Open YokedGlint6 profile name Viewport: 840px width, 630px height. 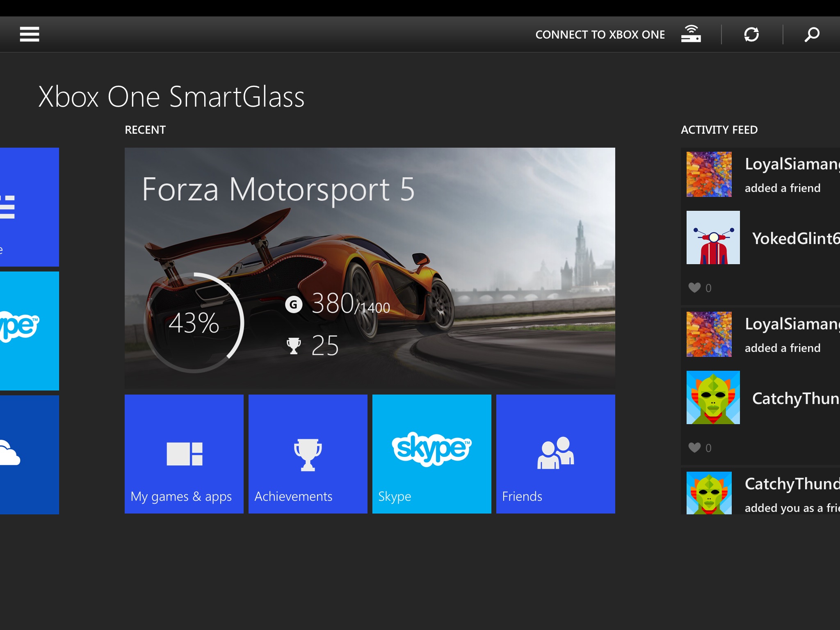click(796, 238)
